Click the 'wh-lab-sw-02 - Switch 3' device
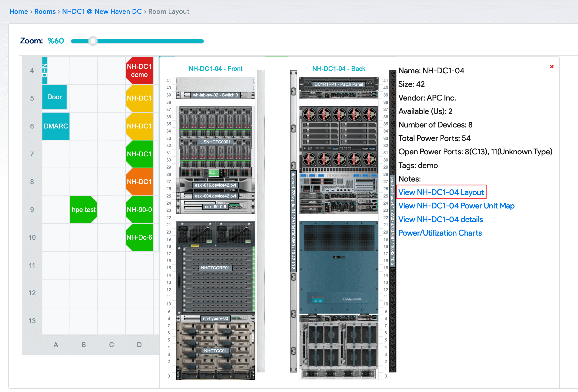578x392 pixels. pos(215,95)
